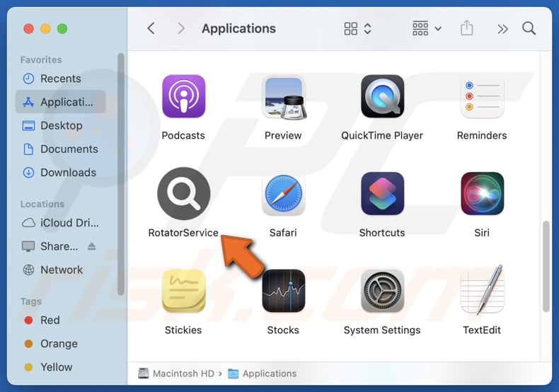Maximize the window with green button
The height and width of the screenshot is (392, 559).
62,28
